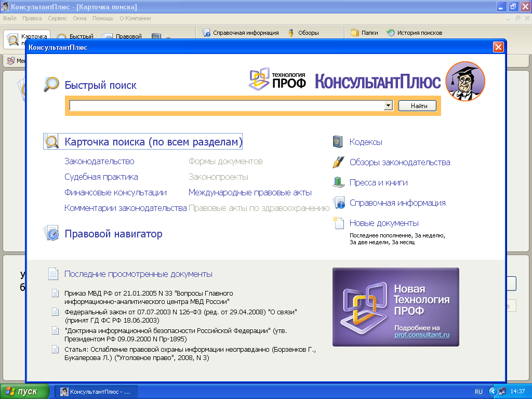532x399 pixels.
Task: Open Федеральный закон О связи document
Action: [x=180, y=316]
